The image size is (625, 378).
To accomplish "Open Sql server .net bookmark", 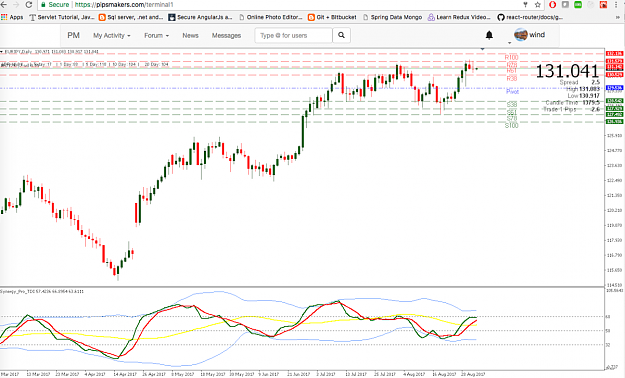I will coord(131,17).
